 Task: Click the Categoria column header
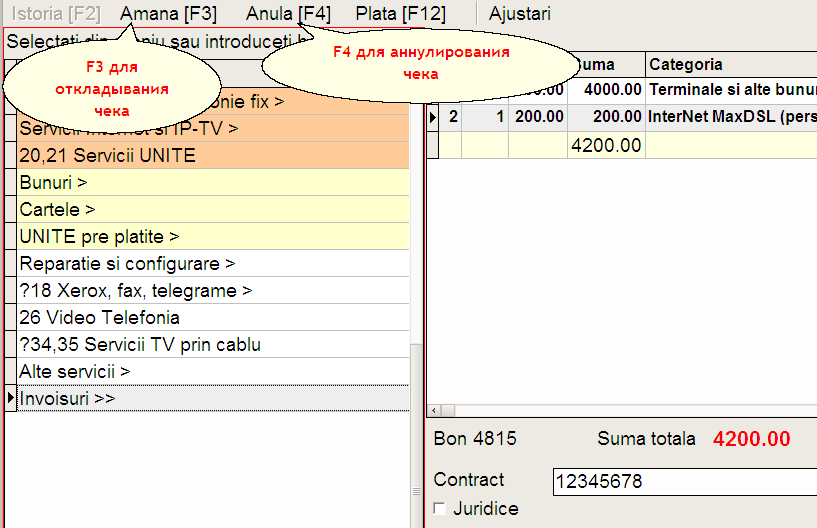[x=731, y=65]
